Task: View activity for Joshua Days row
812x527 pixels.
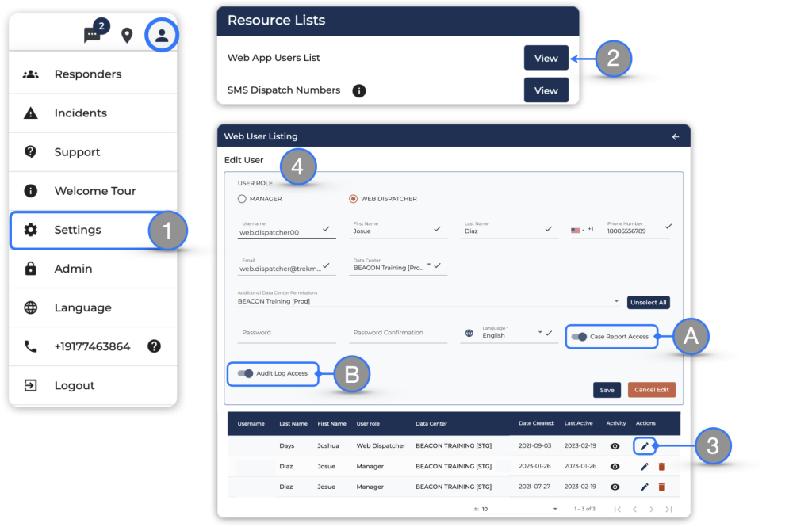Action: point(615,446)
